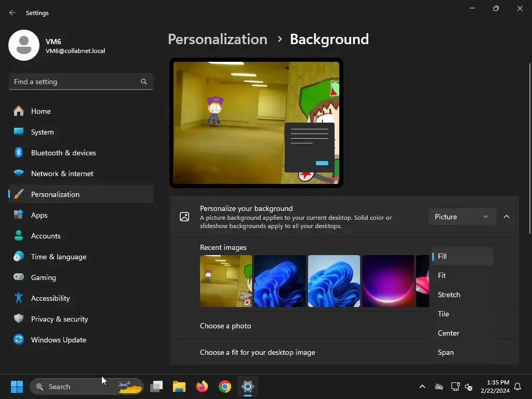Click the Gaming controller icon

pyautogui.click(x=19, y=277)
